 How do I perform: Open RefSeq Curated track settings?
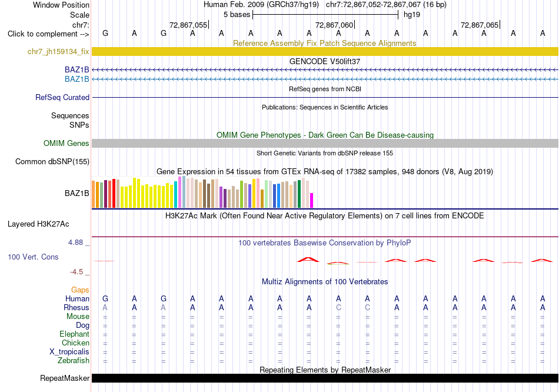(62, 97)
